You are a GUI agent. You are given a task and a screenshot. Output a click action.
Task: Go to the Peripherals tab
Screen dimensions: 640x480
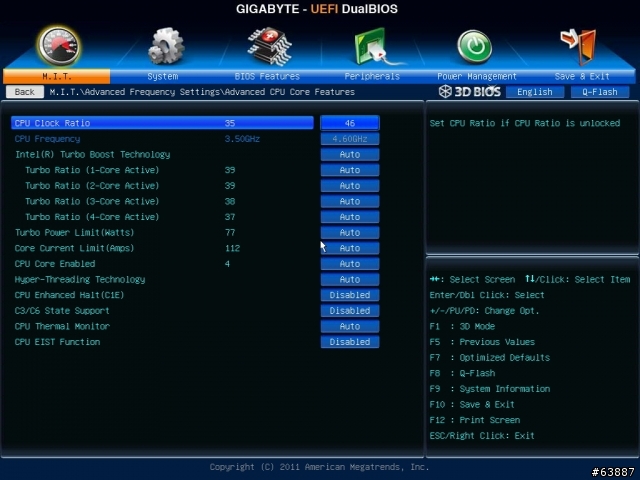pyautogui.click(x=372, y=76)
